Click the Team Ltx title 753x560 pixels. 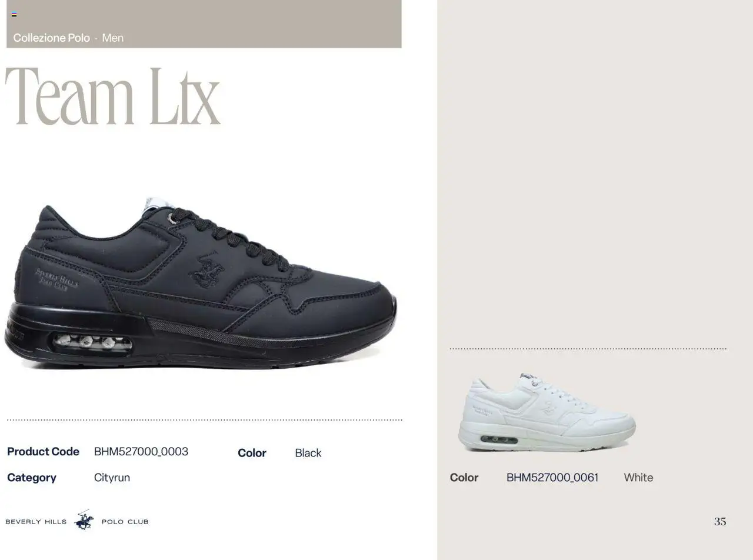point(112,96)
